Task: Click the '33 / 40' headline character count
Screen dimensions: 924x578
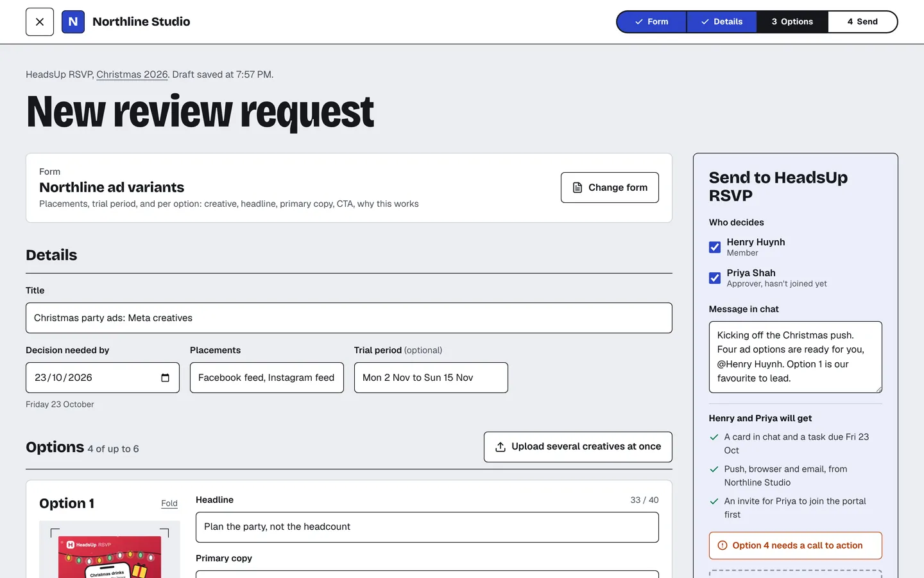Action: [644, 500]
